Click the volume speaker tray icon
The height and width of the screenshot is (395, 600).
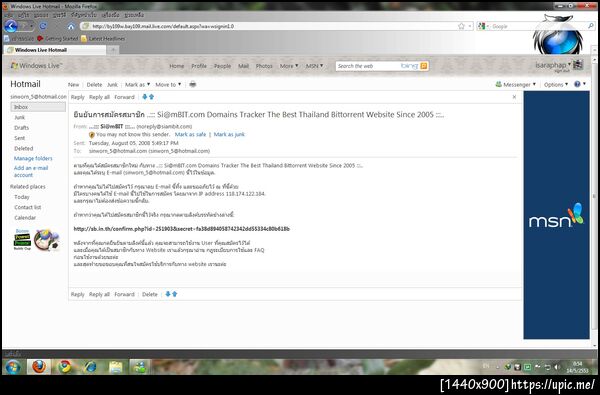point(557,367)
